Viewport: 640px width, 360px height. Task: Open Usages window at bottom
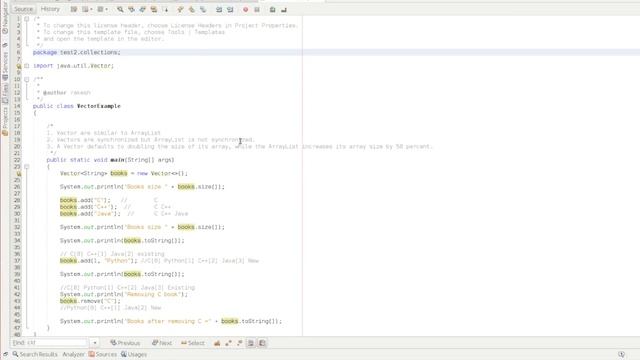pos(133,354)
